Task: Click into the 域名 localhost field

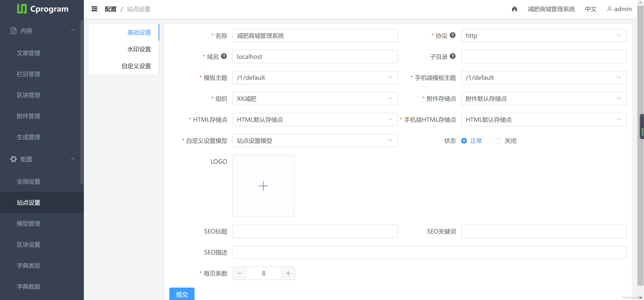Action: (315, 57)
